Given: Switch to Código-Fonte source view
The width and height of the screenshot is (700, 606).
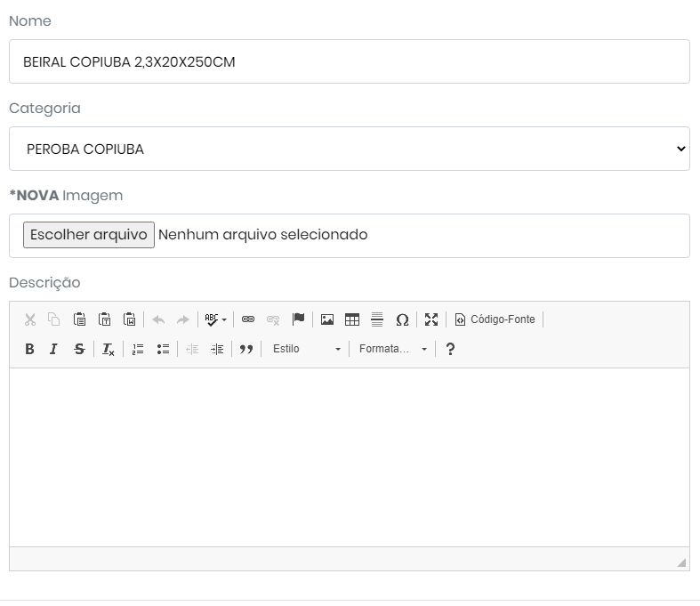Looking at the screenshot, I should (x=495, y=319).
